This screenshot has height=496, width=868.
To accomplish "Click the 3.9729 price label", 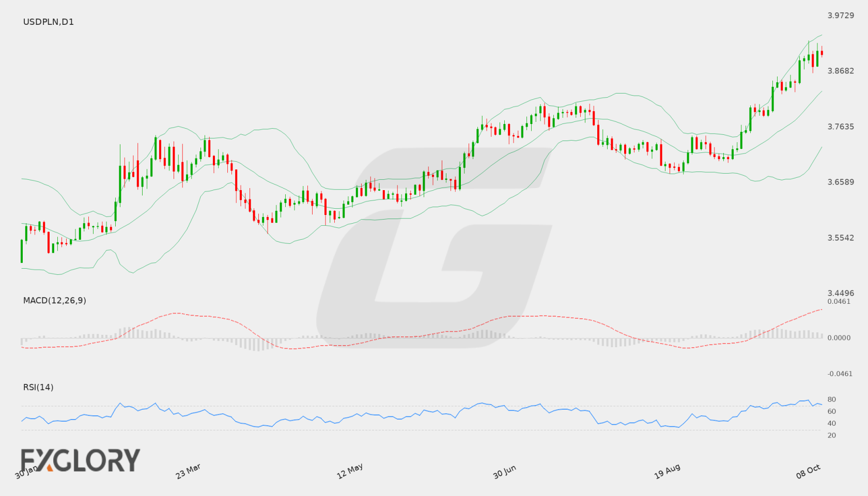I will point(841,16).
